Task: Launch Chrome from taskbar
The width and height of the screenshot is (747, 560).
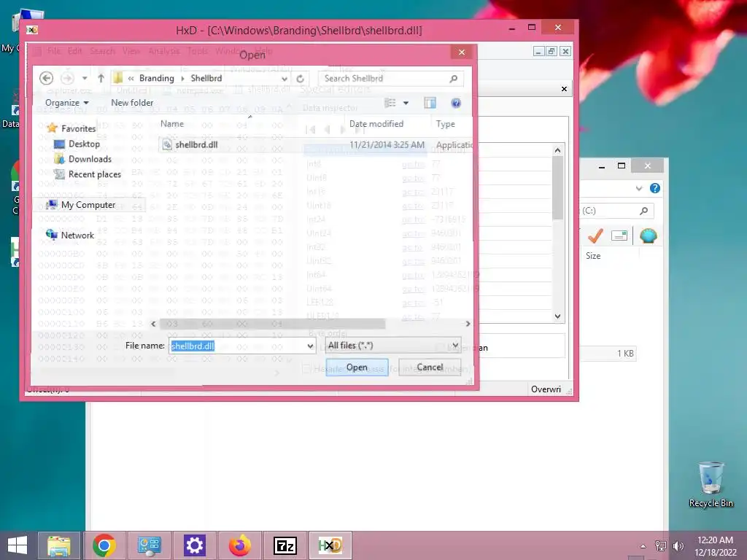Action: coord(104,545)
